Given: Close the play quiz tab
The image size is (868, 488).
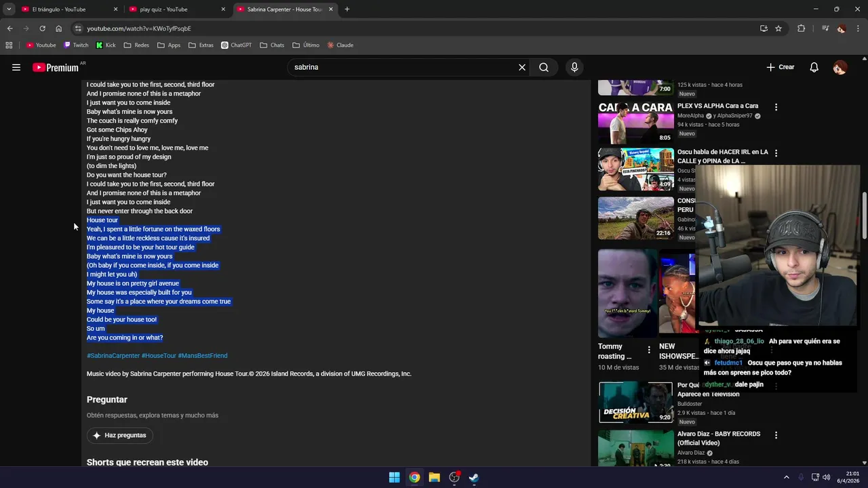Looking at the screenshot, I should [223, 9].
